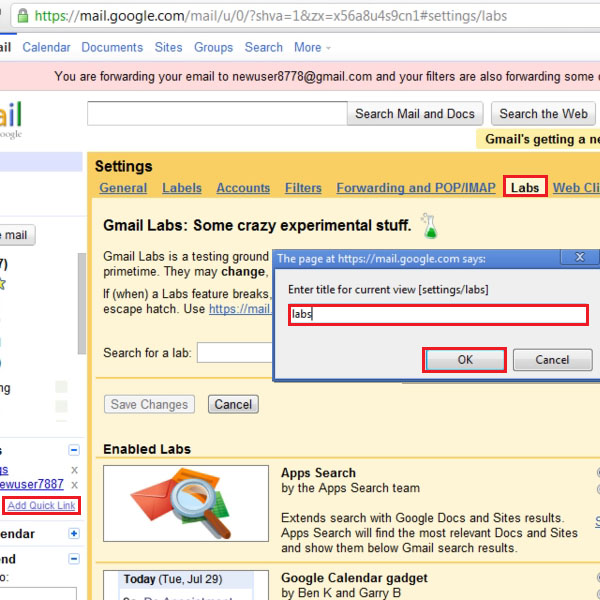Open the Forwarding and POP/IMAP tab

(x=416, y=188)
